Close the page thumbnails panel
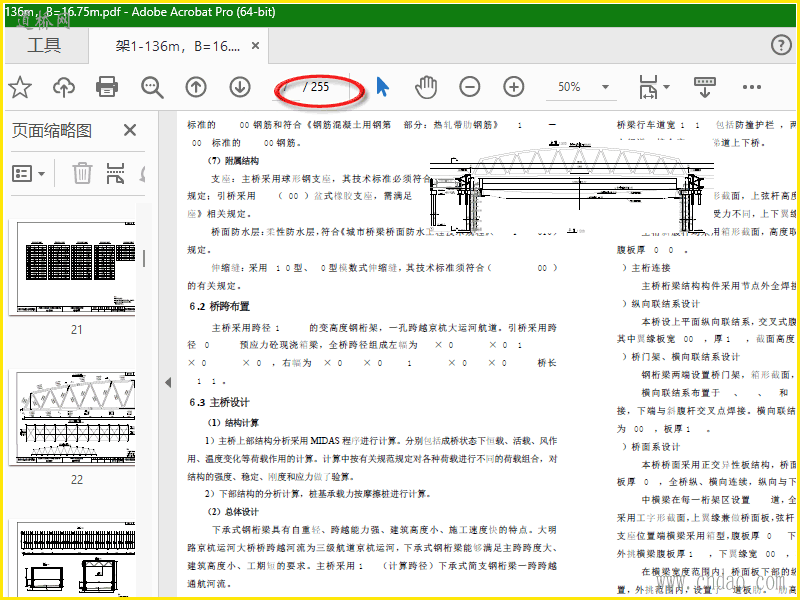 (x=130, y=130)
